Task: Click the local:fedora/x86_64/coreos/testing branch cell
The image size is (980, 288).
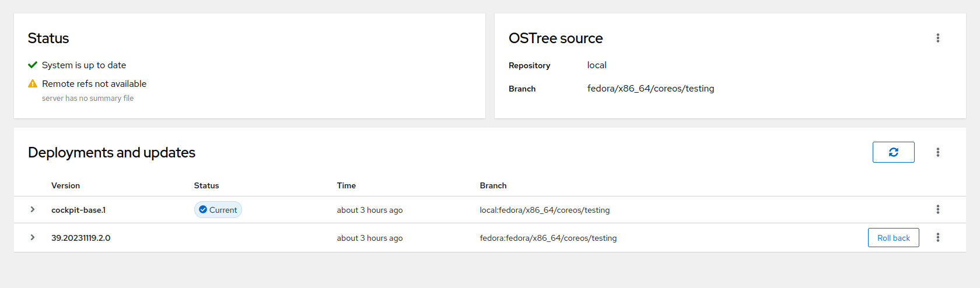Action: 544,210
